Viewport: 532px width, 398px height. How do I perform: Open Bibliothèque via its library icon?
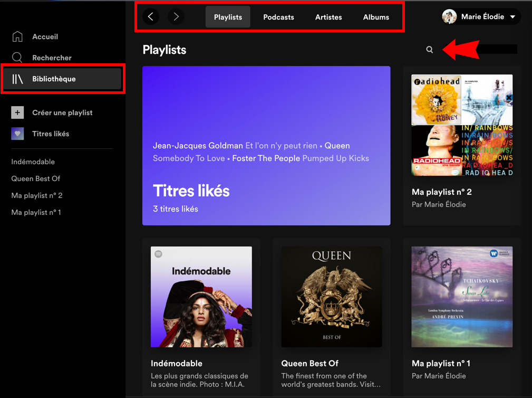[18, 79]
